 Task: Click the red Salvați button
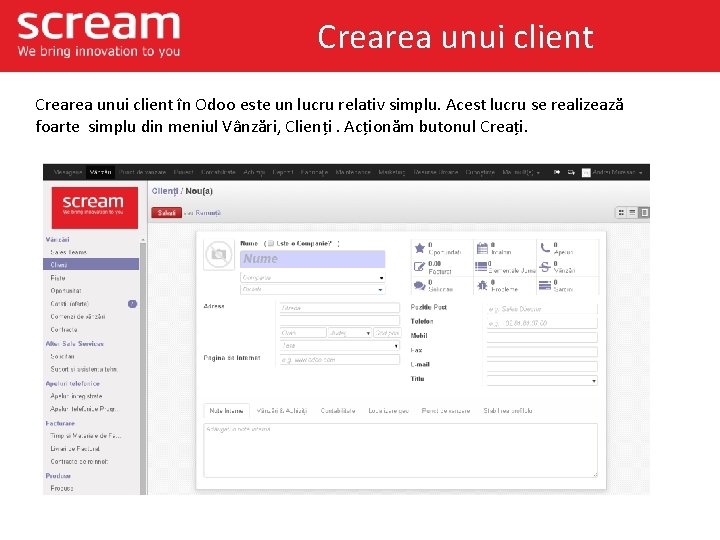(167, 213)
